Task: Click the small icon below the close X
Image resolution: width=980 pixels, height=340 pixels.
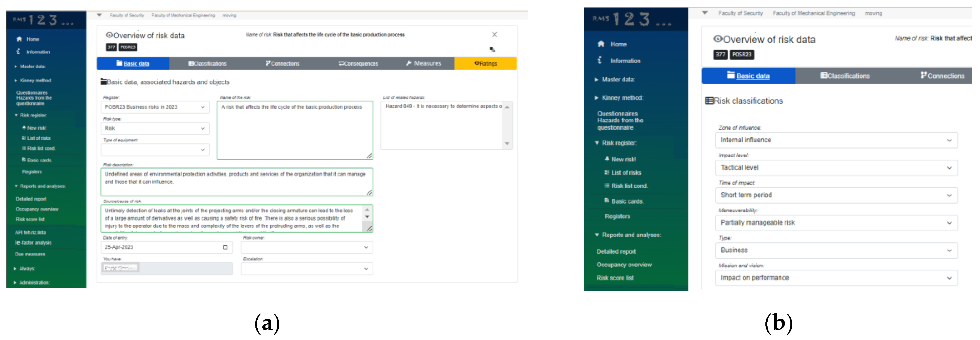Action: tap(493, 50)
